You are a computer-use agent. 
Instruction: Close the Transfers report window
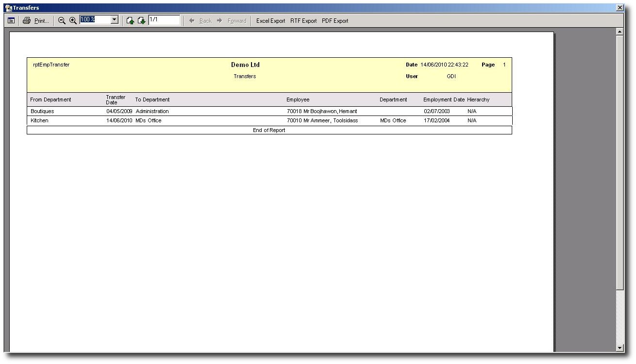coord(619,8)
